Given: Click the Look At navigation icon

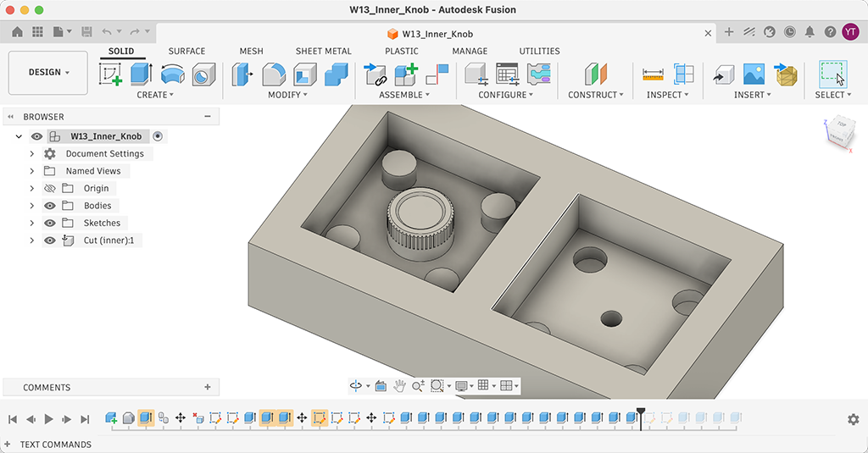Looking at the screenshot, I should (x=381, y=385).
